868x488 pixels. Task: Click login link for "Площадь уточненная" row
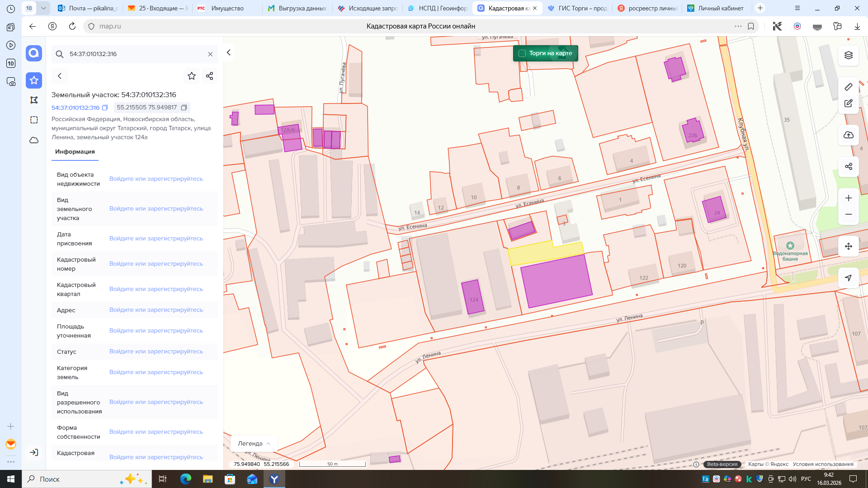point(156,331)
